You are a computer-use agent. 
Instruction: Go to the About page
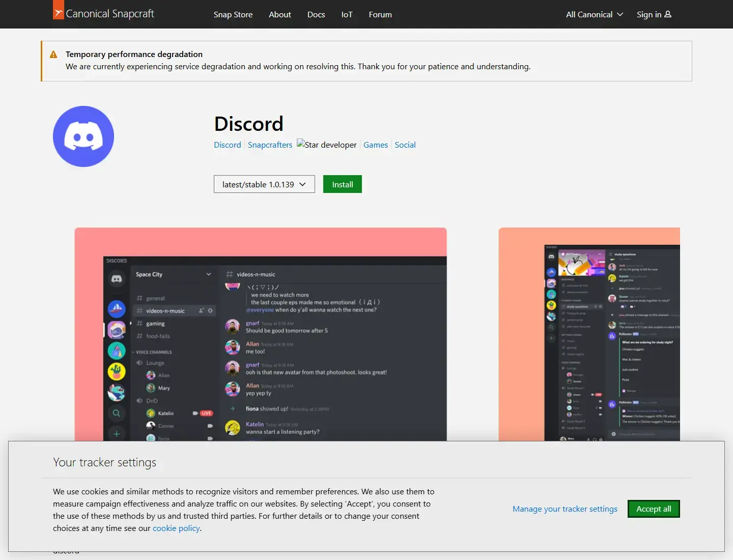click(280, 14)
